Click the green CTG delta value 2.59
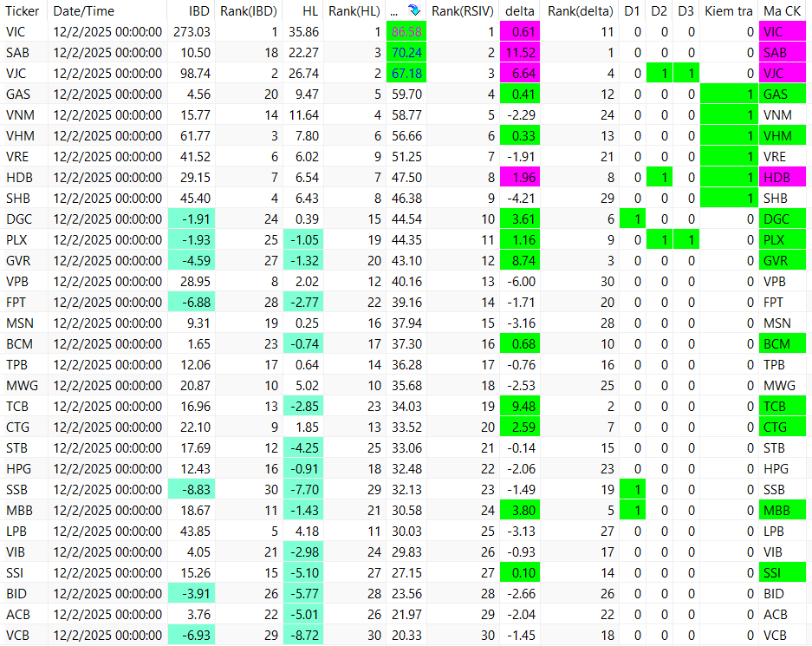The height and width of the screenshot is (646, 812). (520, 427)
